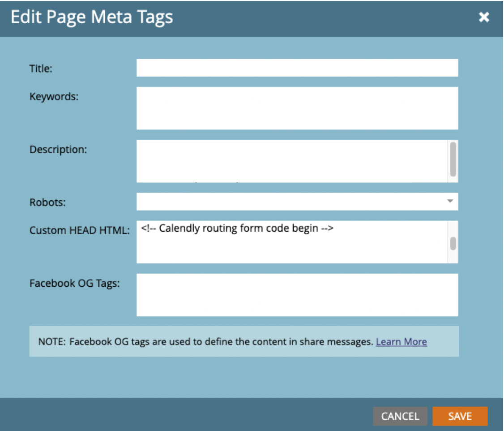Viewport: 504px width, 431px height.
Task: Focus the Keywords text area
Action: (297, 108)
